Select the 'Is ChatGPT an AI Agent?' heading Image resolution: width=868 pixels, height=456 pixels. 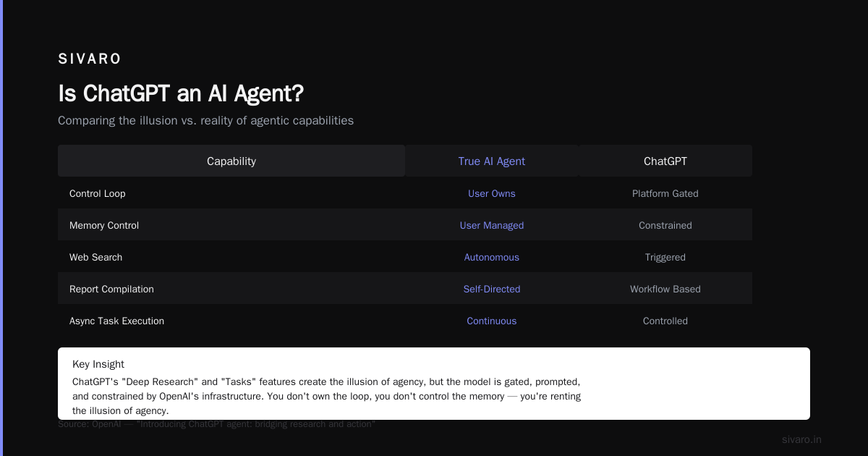[181, 93]
